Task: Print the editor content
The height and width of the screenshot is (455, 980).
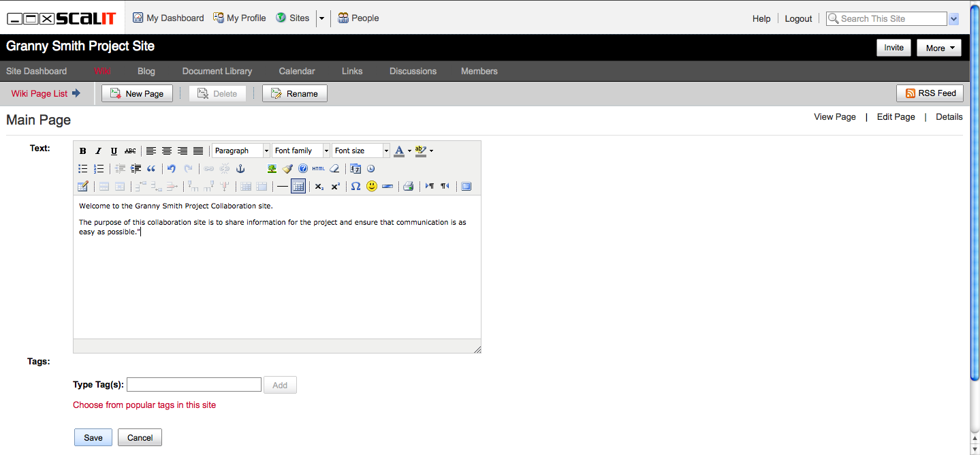Action: [x=408, y=187]
